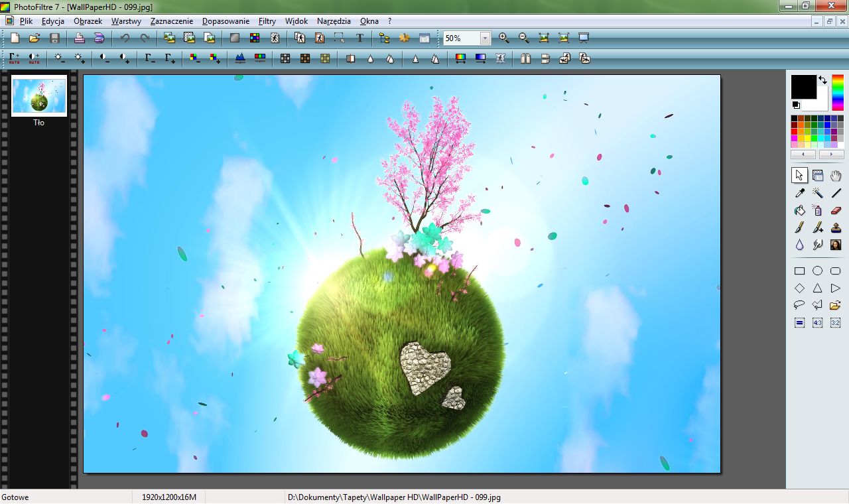The image size is (849, 504).
Task: Activate the Clone Stamp tool
Action: click(835, 227)
